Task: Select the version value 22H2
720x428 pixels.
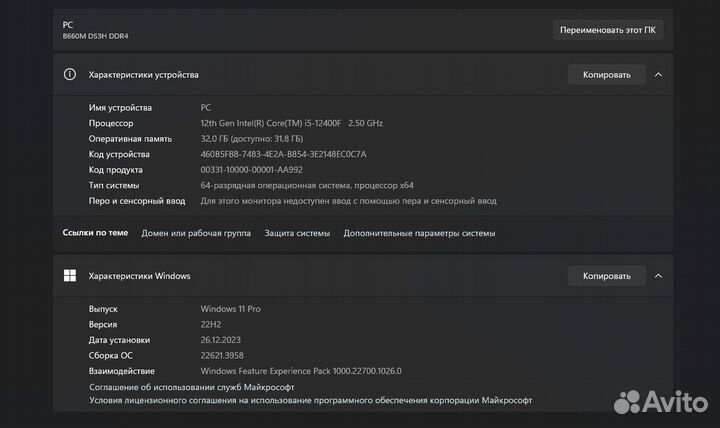Action: point(211,324)
